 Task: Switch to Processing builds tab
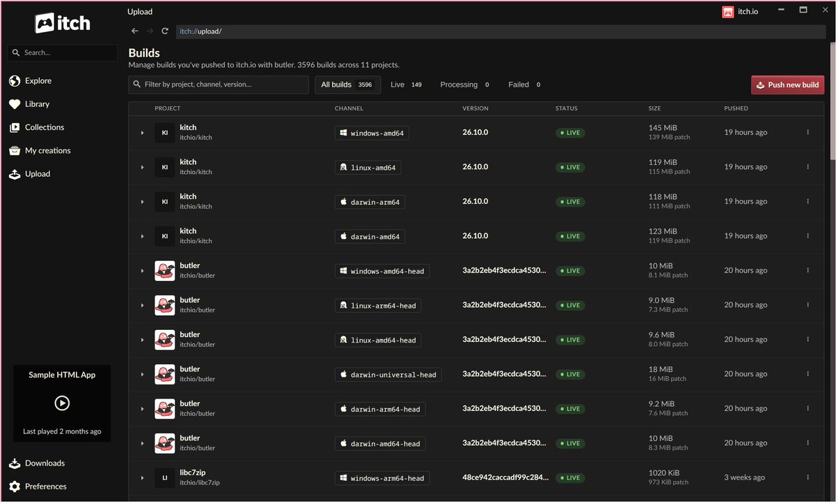pos(464,85)
